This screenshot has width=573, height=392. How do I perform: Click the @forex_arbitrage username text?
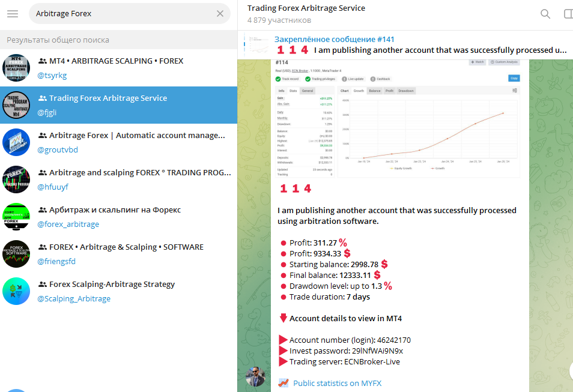point(68,225)
